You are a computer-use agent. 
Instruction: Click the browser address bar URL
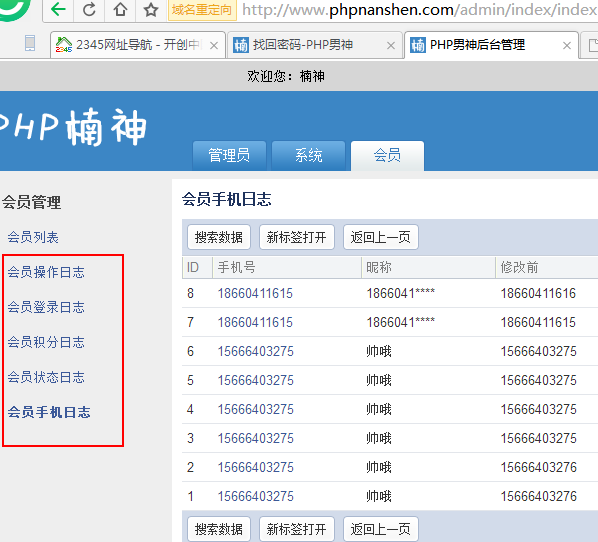pos(418,10)
